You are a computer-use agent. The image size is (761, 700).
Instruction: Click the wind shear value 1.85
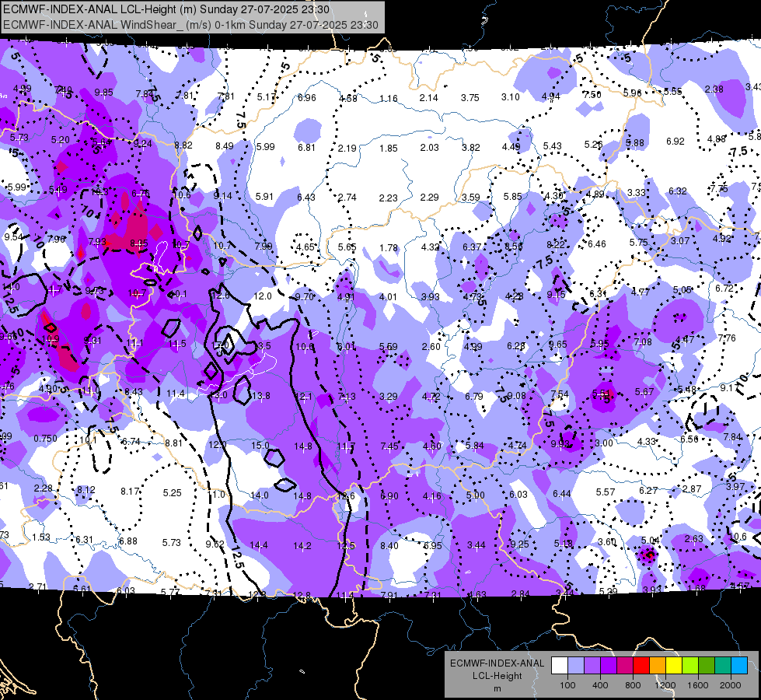388,148
